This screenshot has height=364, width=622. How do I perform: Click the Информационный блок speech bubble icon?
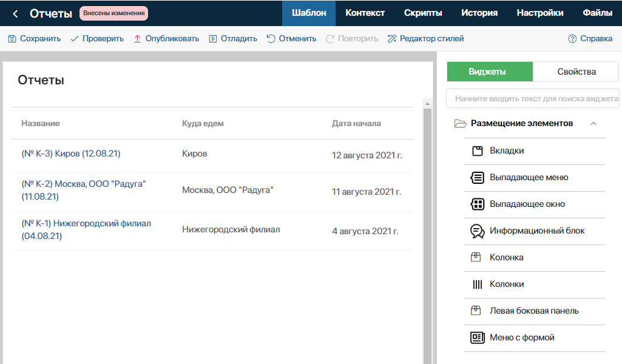pos(477,231)
